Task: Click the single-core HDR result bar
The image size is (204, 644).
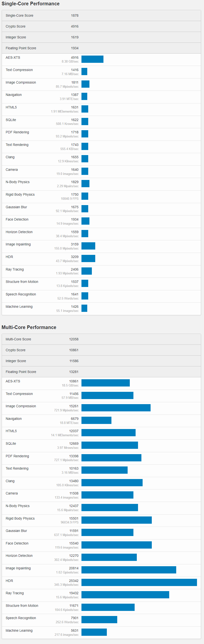Action: [x=88, y=258]
